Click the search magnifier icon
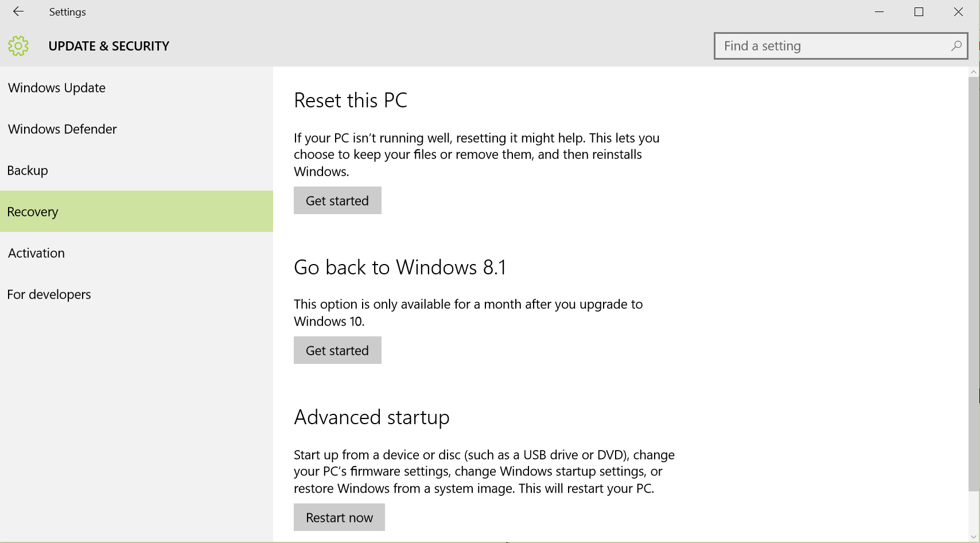The height and width of the screenshot is (543, 980). (x=956, y=46)
